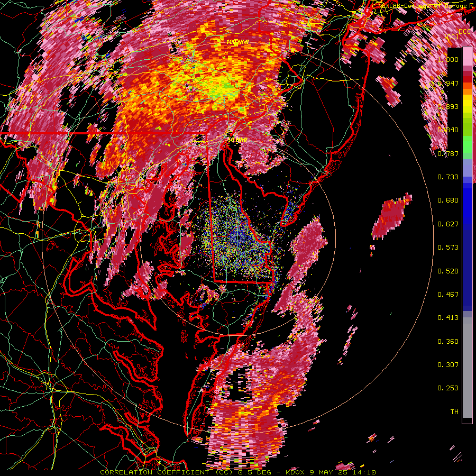Click the 0.787 color scale label
Screen dimensions: 476x476
tap(448, 153)
